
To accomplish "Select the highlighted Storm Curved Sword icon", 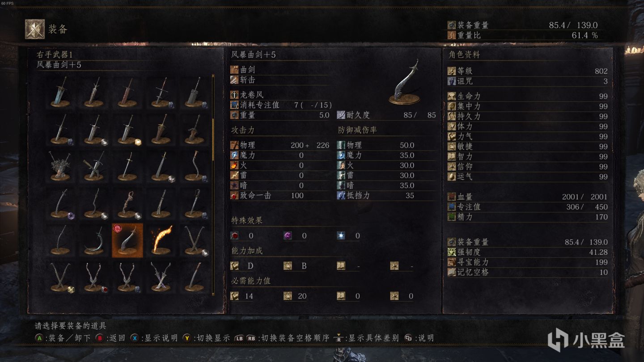I will click(x=127, y=241).
